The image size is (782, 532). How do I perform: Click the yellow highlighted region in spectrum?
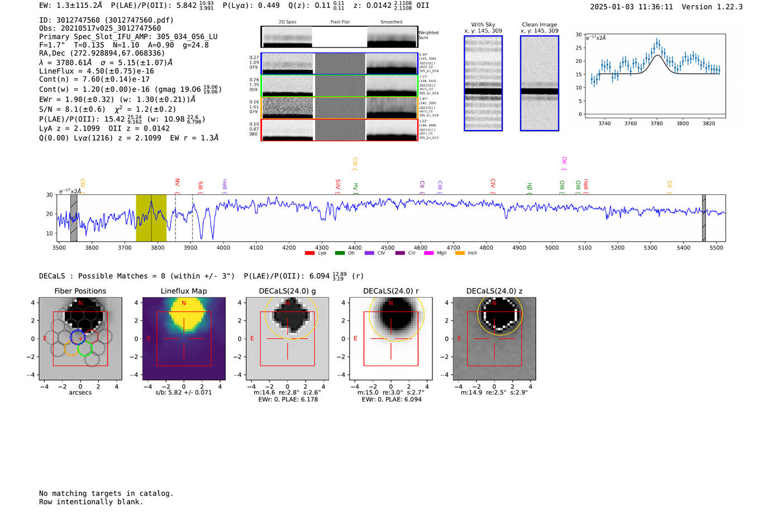(151, 218)
